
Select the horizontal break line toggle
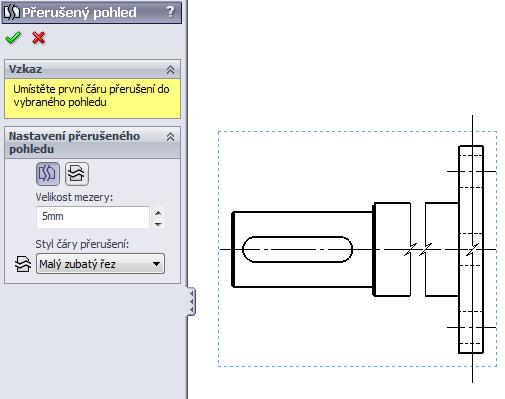(77, 174)
